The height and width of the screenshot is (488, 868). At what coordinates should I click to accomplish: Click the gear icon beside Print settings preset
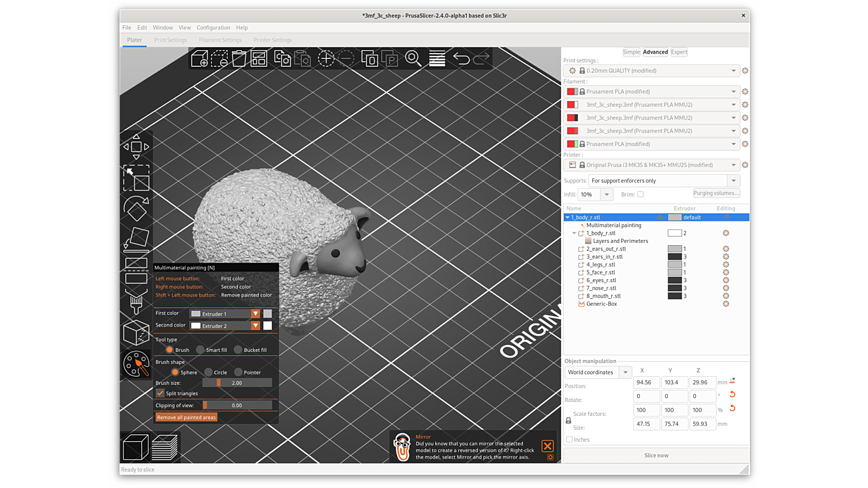pos(745,70)
